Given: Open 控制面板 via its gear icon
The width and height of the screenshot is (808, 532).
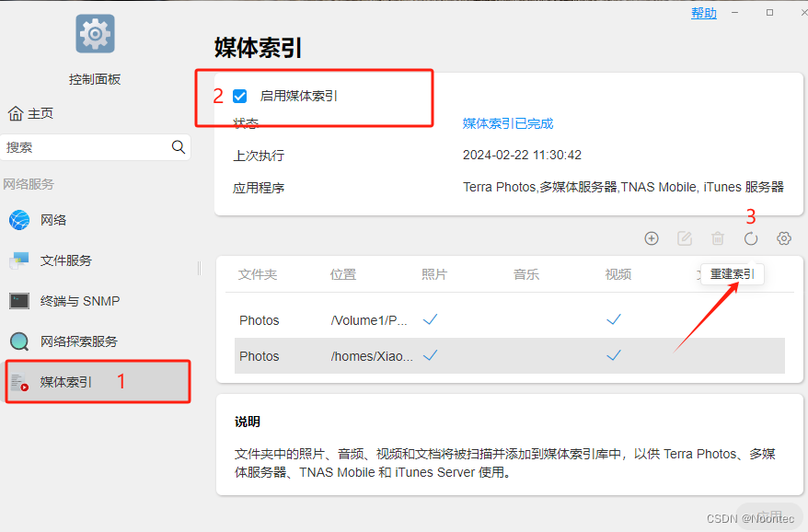Looking at the screenshot, I should 95,33.
